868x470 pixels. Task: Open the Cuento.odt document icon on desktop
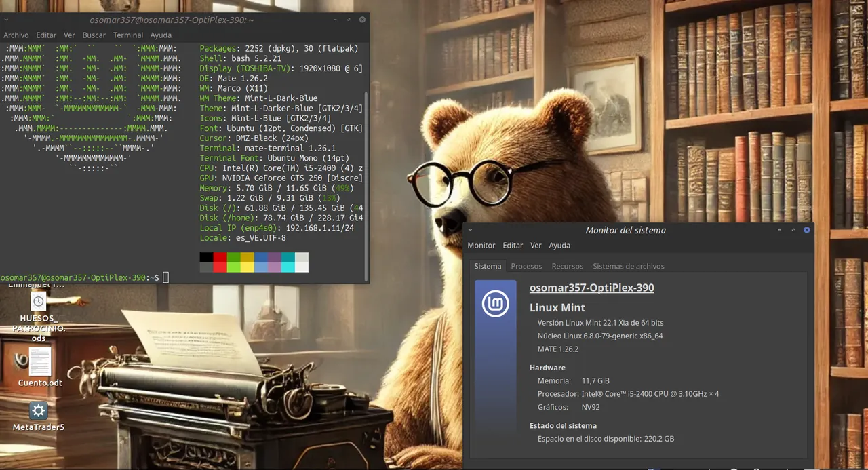click(x=39, y=361)
